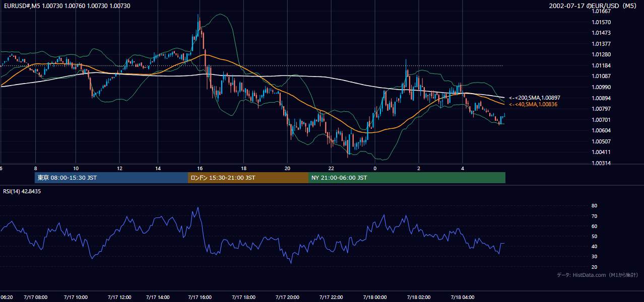Click price axis label 1.01570
The image size is (644, 302).
click(601, 22)
